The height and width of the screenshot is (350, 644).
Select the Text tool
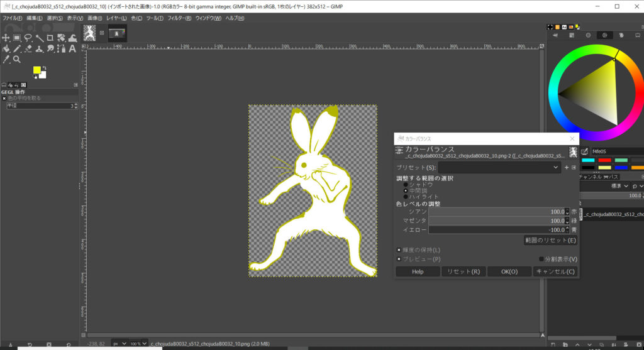click(x=72, y=49)
